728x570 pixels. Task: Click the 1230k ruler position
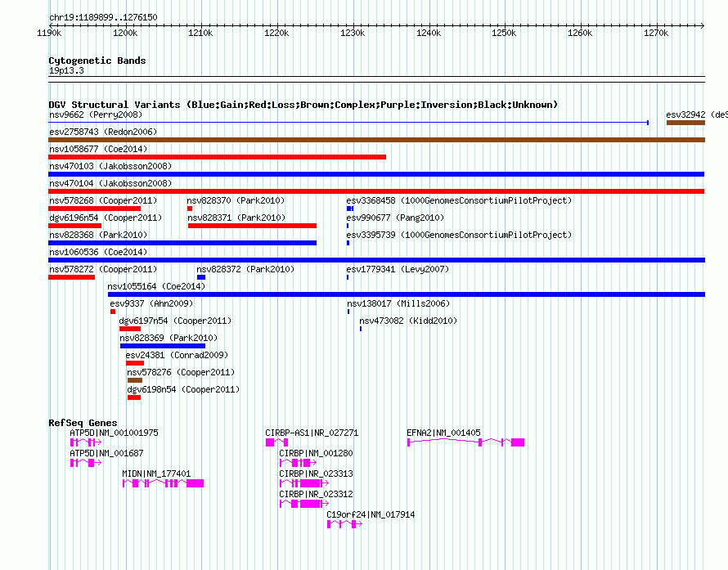click(x=353, y=33)
